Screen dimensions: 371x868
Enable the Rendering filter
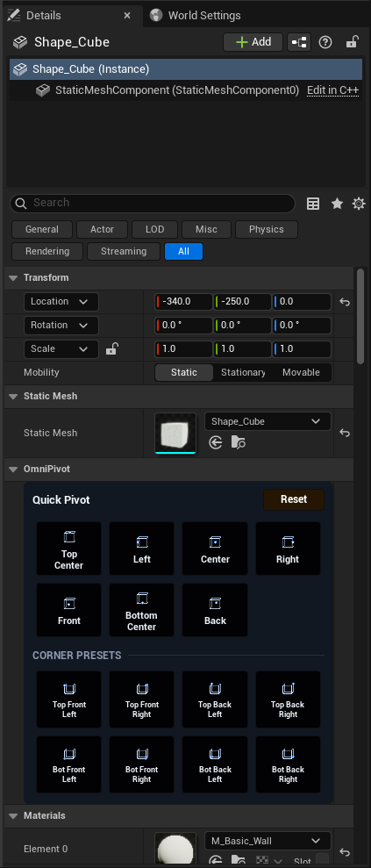pyautogui.click(x=47, y=251)
